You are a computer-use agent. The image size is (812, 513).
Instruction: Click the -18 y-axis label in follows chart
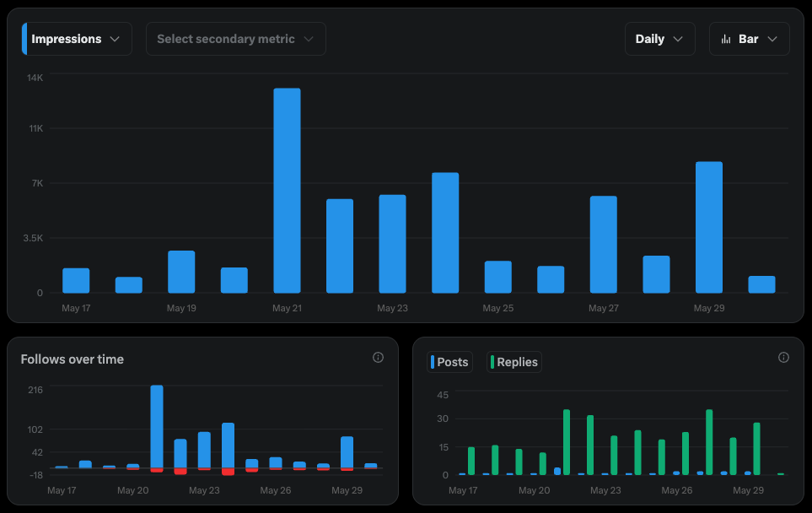pyautogui.click(x=36, y=475)
